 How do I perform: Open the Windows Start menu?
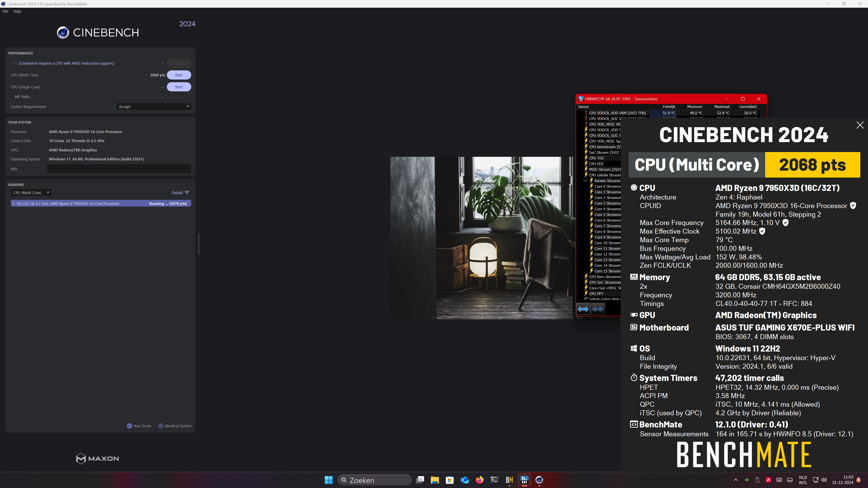[328, 480]
